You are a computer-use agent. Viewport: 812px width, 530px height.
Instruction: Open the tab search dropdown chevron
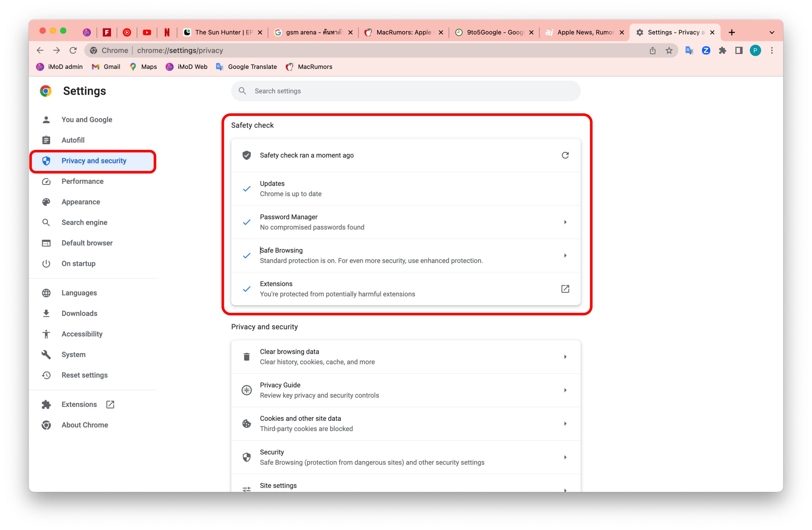[772, 32]
